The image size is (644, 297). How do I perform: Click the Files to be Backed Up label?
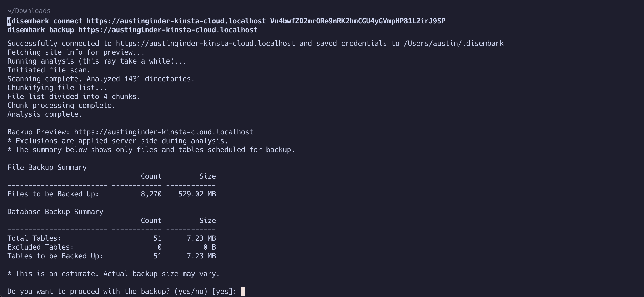coord(53,194)
